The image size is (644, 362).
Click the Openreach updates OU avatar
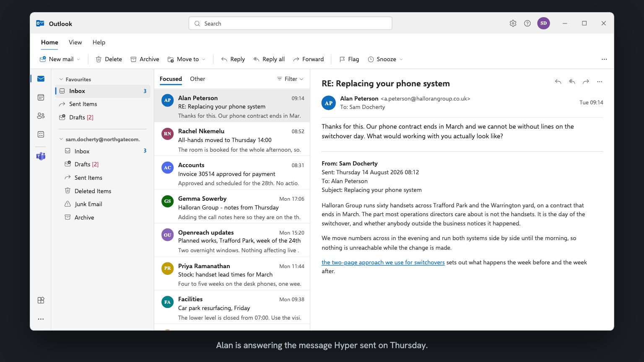167,235
